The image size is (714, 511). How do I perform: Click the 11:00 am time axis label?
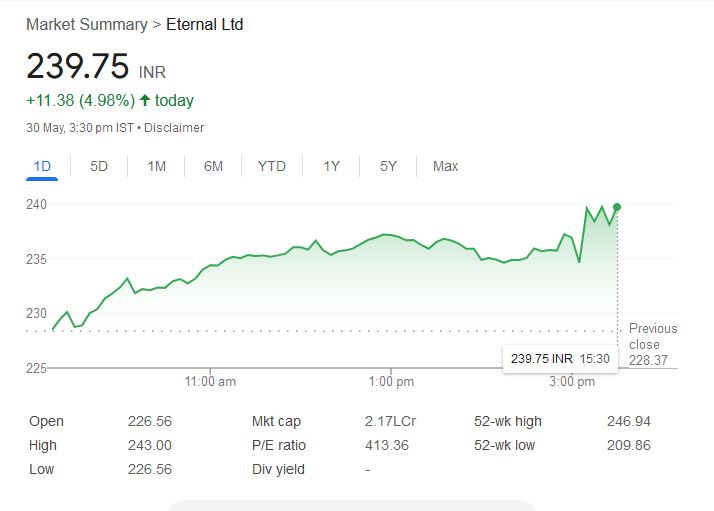tap(211, 381)
